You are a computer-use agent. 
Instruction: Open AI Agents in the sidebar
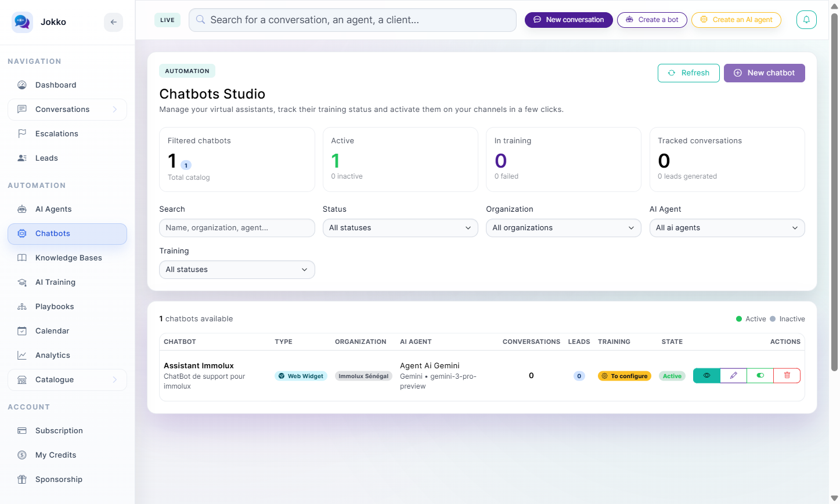[x=67, y=209]
